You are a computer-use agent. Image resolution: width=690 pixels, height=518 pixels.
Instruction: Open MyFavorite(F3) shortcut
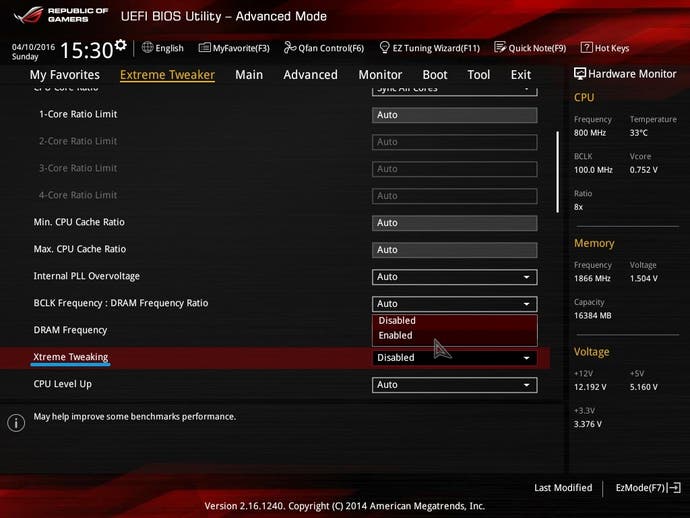click(x=234, y=48)
